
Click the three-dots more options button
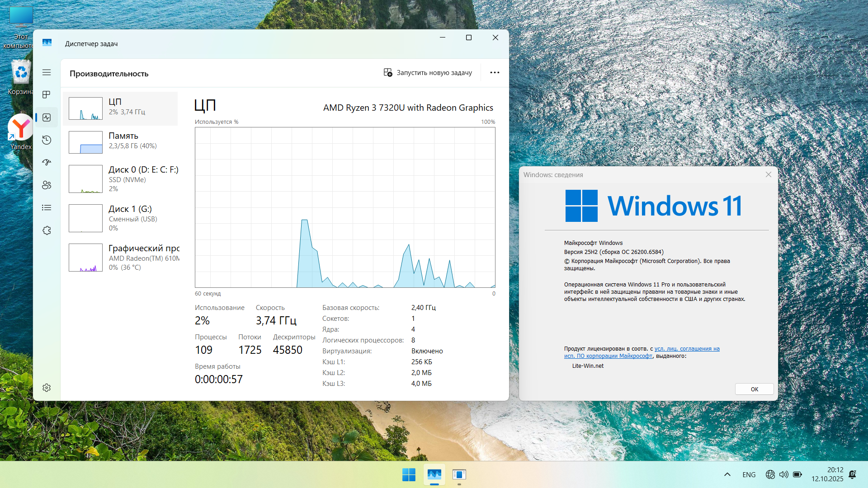click(x=495, y=72)
